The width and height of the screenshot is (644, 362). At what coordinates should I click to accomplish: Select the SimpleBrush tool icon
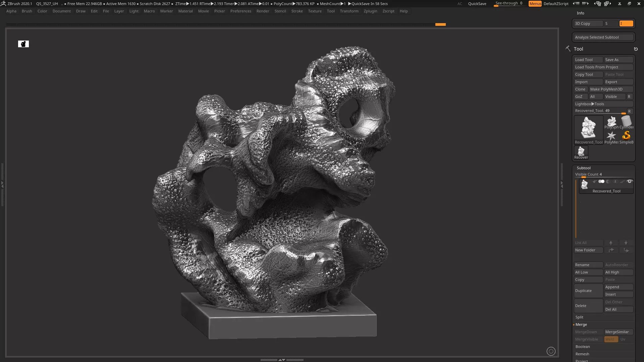coord(626,137)
